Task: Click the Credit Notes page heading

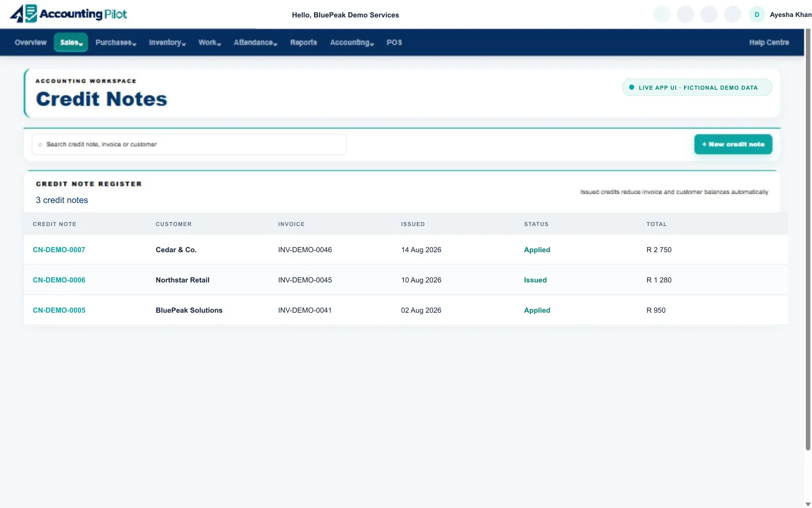Action: tap(101, 99)
